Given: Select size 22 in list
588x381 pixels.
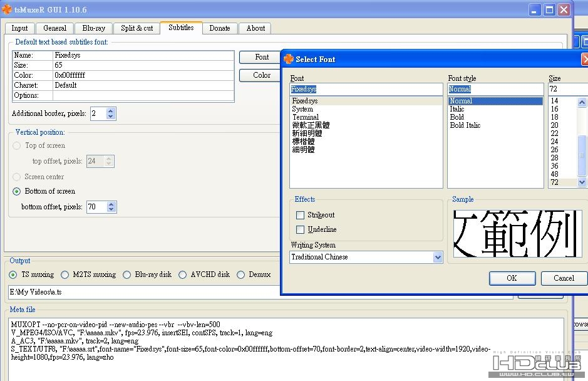Looking at the screenshot, I should pos(563,133).
